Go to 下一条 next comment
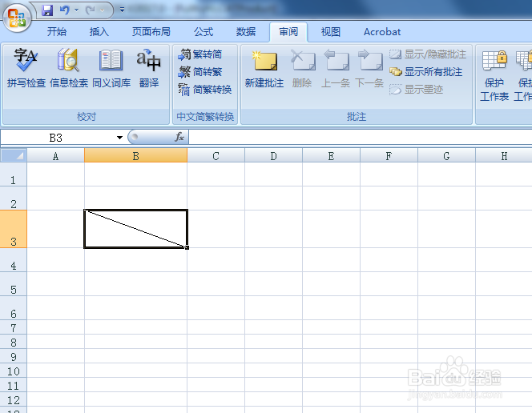Screen dimensions: 532x413 369,70
